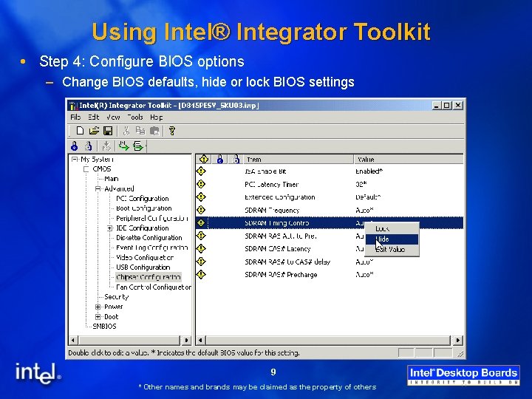The width and height of the screenshot is (532, 399).
Task: Select Main in the CMOS tree
Action: (x=112, y=179)
